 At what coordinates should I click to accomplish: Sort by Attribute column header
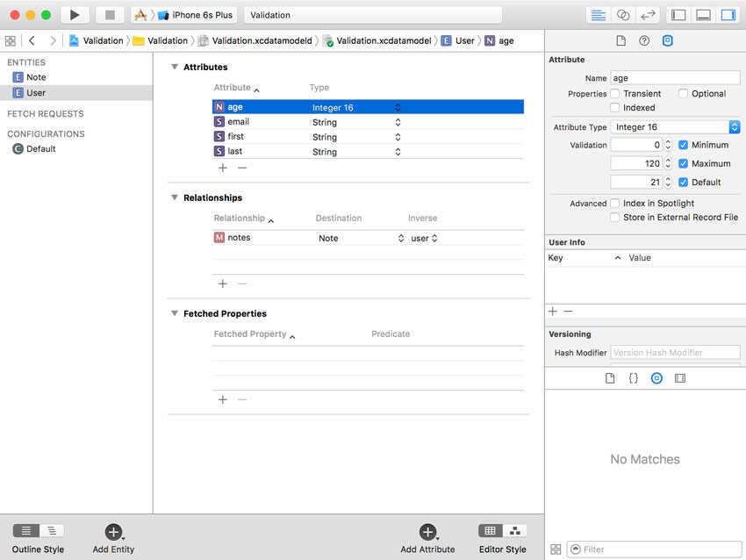coord(236,88)
